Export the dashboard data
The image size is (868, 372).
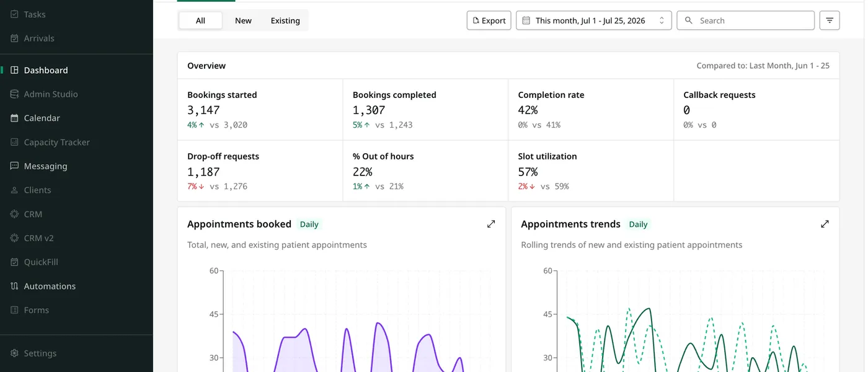[x=489, y=20]
